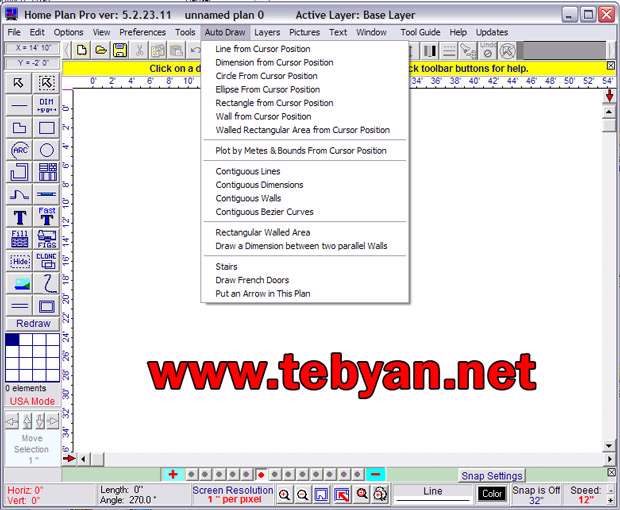Click the zoom out magnifier icon

point(303,494)
